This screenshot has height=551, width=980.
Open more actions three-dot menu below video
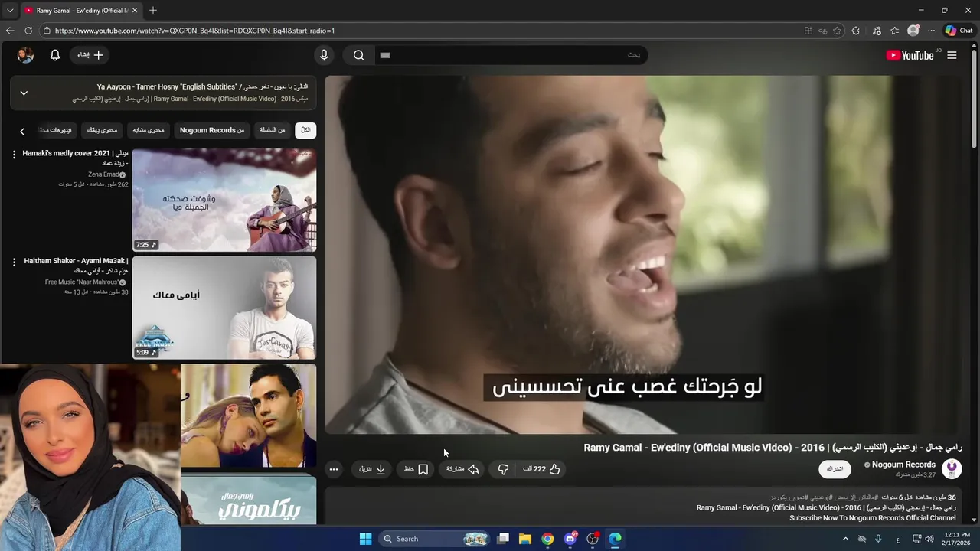pyautogui.click(x=333, y=469)
